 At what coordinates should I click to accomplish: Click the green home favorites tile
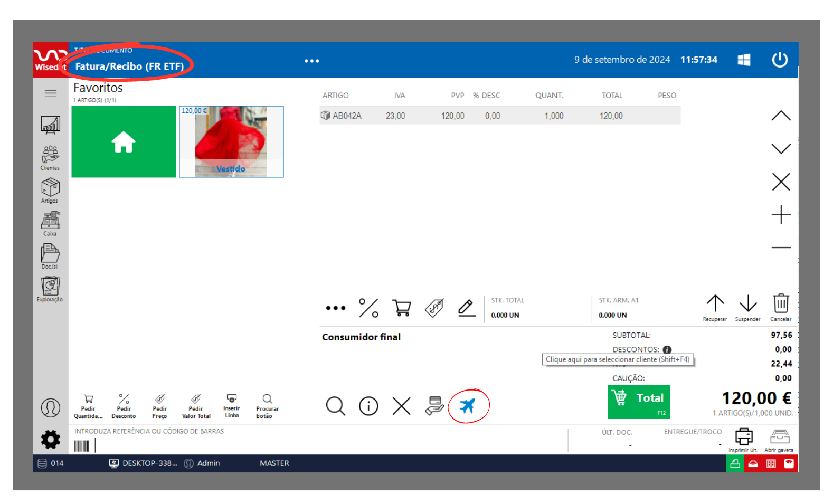(124, 141)
